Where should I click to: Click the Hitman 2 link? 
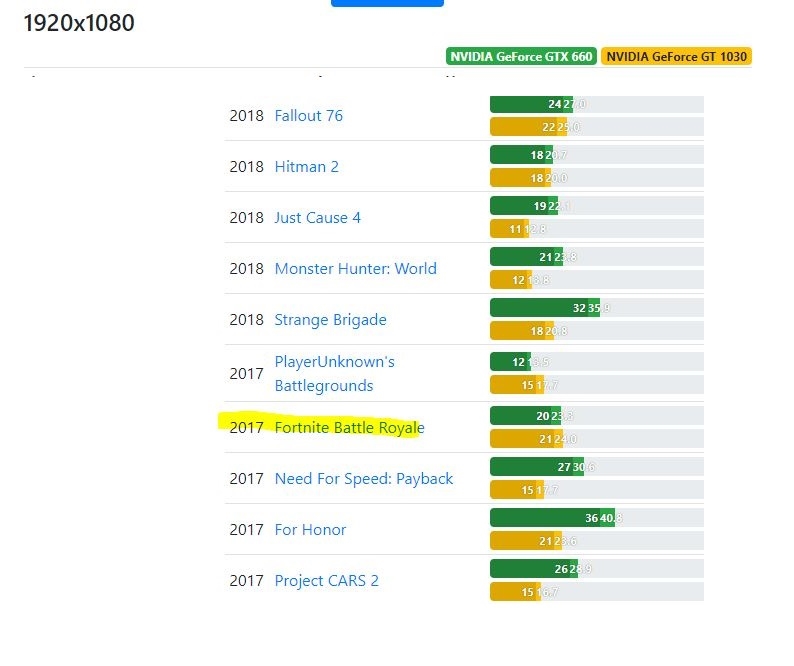point(306,167)
